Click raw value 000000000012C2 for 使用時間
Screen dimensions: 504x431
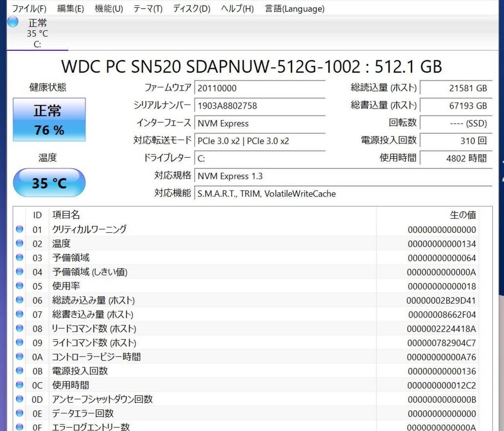(442, 386)
